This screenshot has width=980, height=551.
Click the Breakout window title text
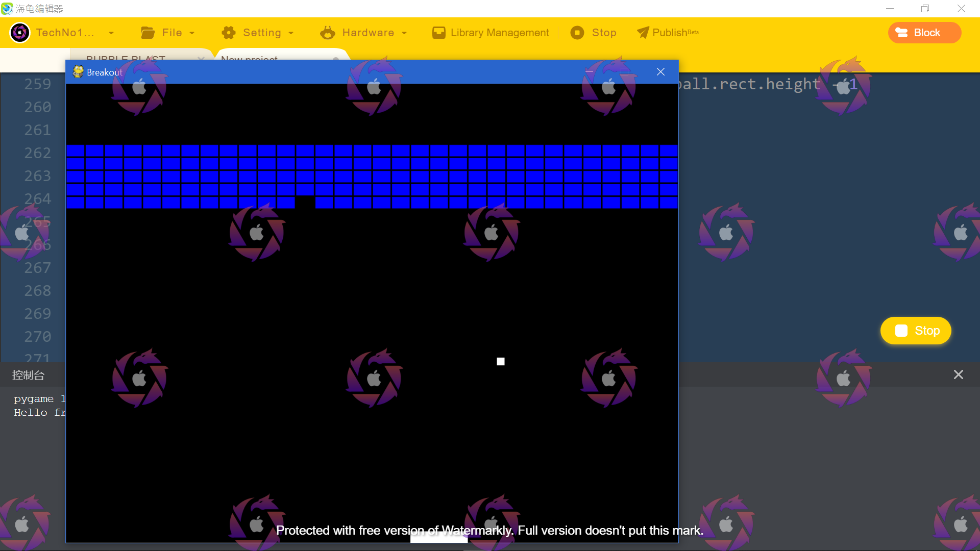(x=105, y=72)
